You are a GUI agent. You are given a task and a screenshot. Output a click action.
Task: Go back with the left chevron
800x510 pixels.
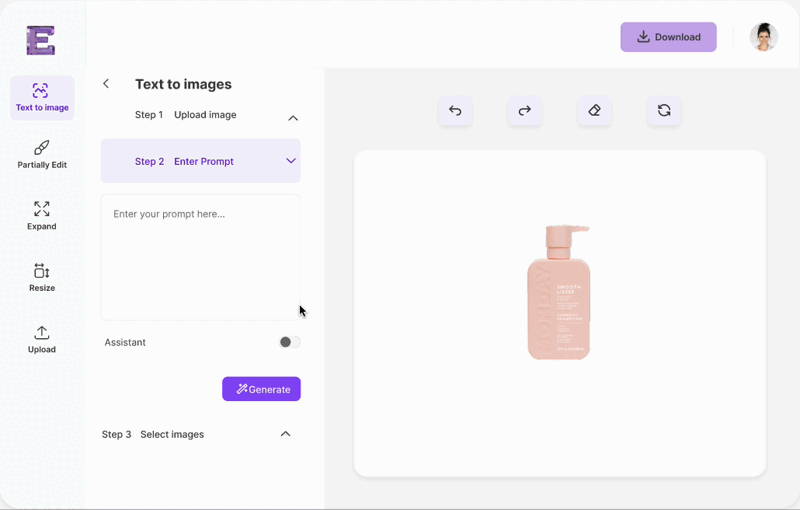click(106, 84)
